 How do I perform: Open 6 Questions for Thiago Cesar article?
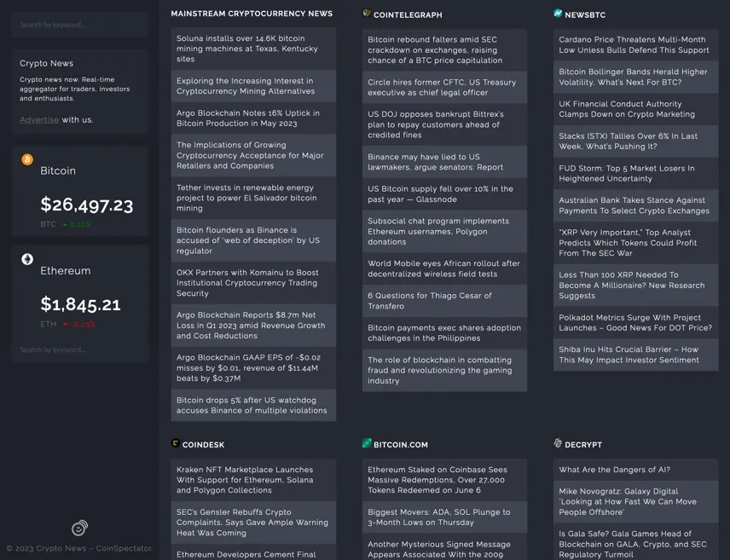click(x=444, y=301)
